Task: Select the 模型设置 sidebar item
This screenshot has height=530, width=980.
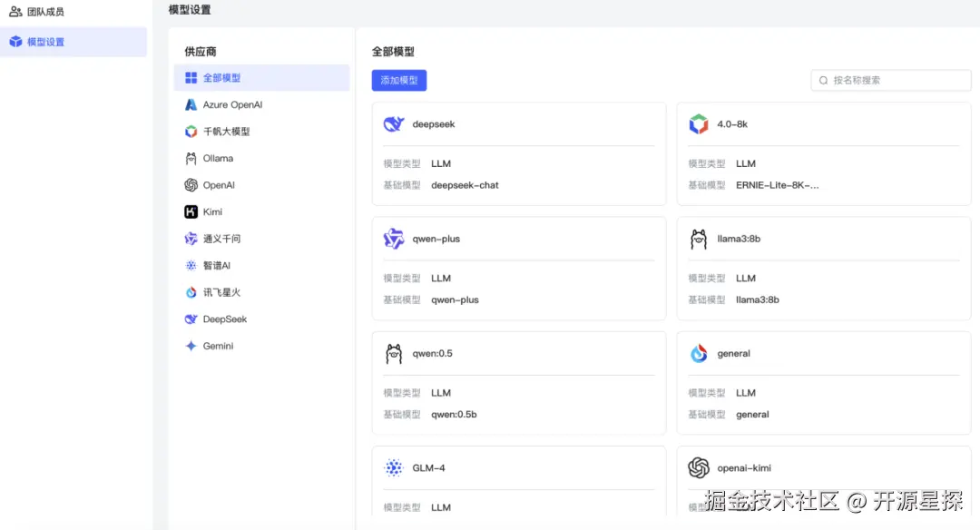Action: click(40, 41)
